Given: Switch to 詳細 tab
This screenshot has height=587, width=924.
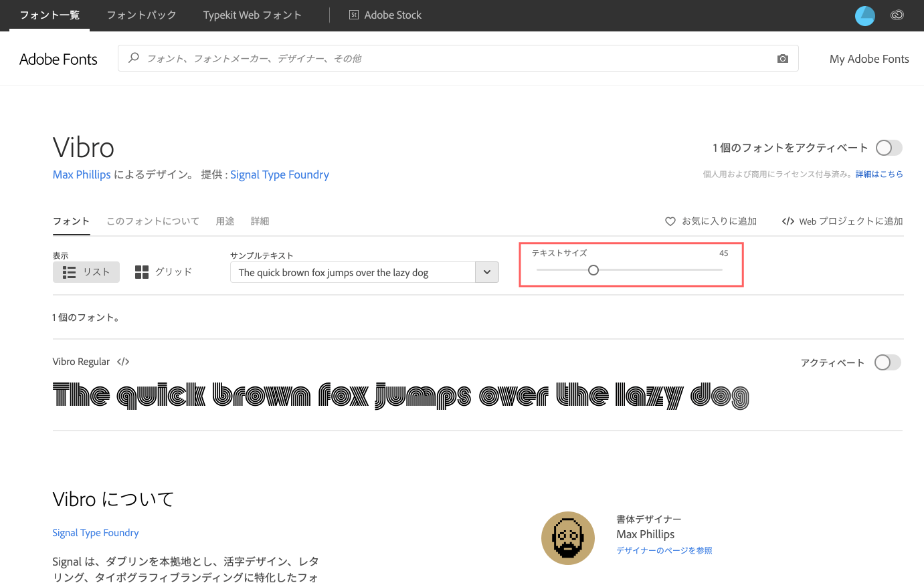Looking at the screenshot, I should [260, 221].
